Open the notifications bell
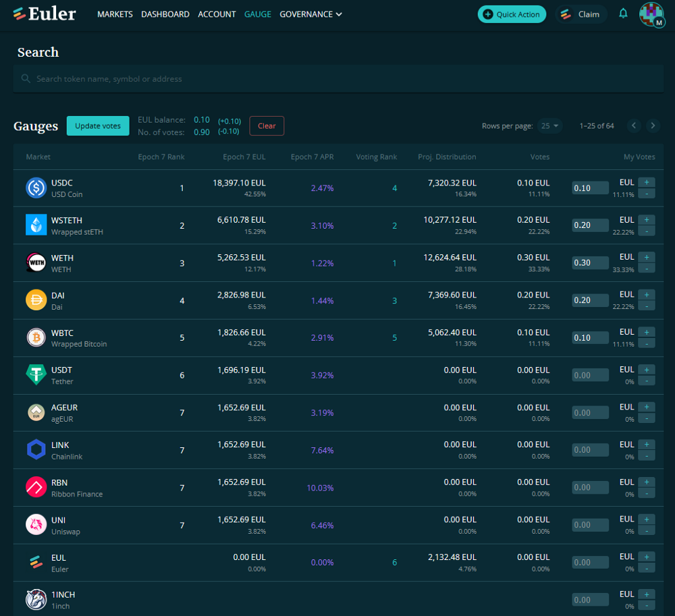 coord(623,13)
